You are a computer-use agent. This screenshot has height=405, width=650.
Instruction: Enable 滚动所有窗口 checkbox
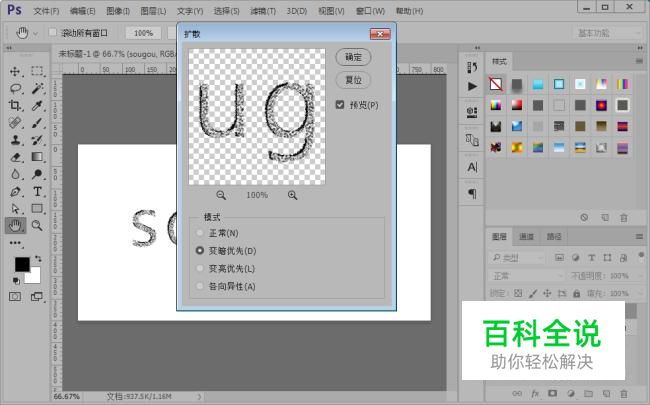coord(53,32)
